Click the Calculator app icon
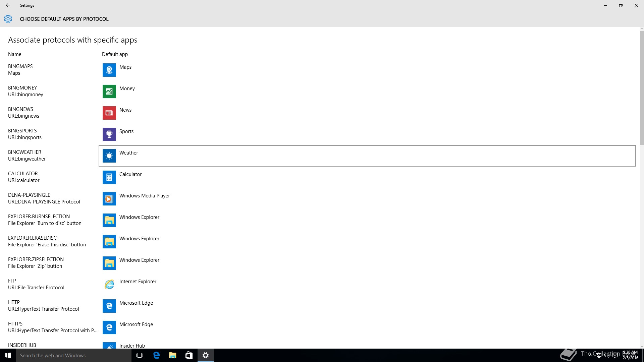 tap(109, 177)
